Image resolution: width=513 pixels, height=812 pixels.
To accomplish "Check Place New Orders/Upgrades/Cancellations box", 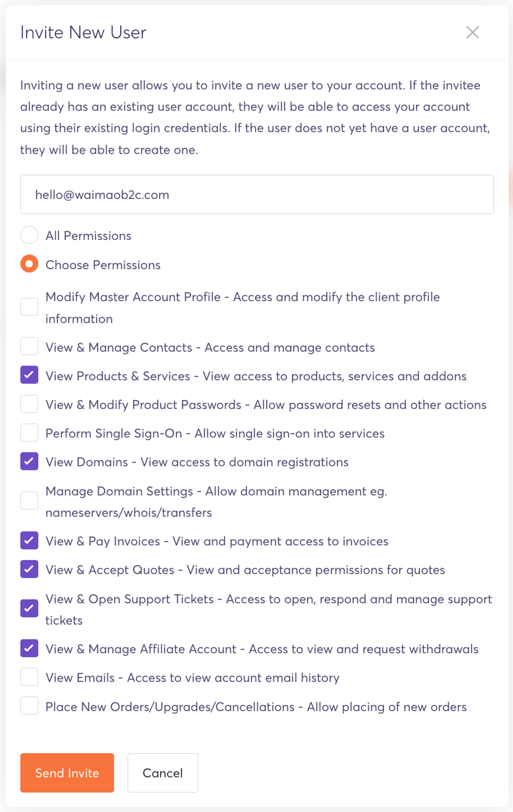I will pyautogui.click(x=29, y=706).
